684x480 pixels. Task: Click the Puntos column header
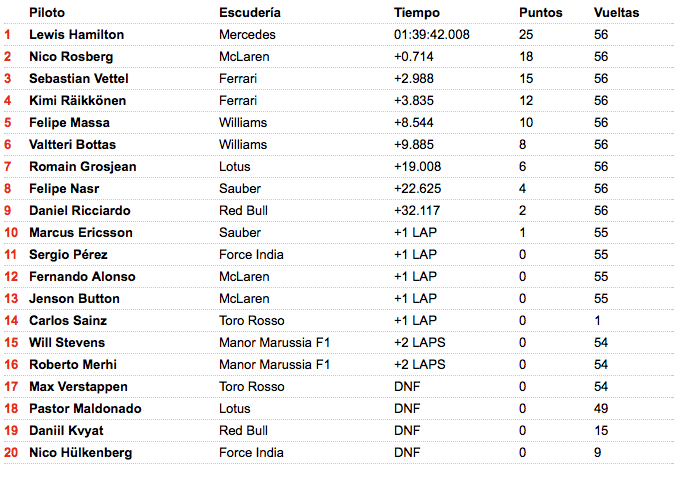pyautogui.click(x=540, y=13)
